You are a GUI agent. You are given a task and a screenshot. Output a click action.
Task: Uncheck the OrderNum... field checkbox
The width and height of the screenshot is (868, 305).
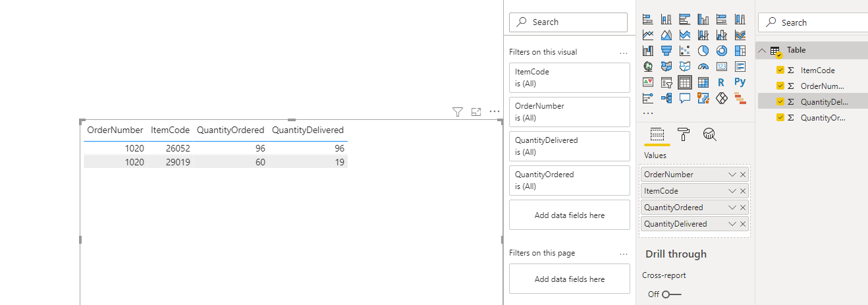coord(780,86)
